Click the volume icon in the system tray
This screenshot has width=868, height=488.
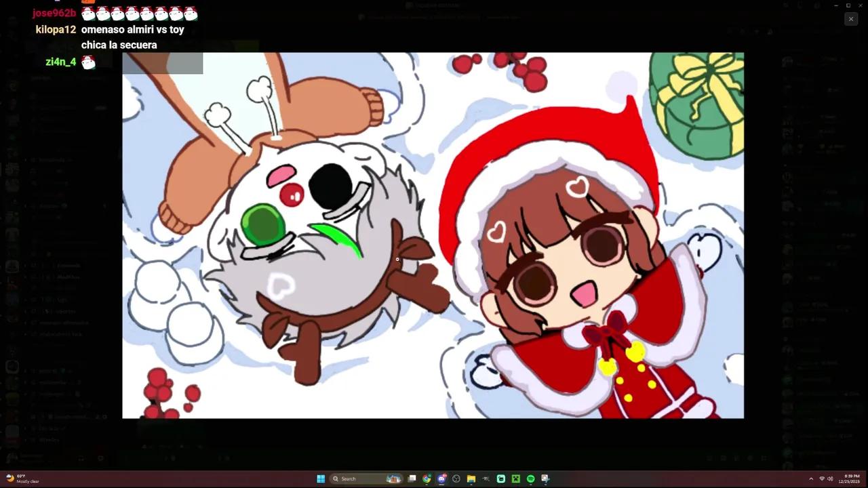click(831, 479)
